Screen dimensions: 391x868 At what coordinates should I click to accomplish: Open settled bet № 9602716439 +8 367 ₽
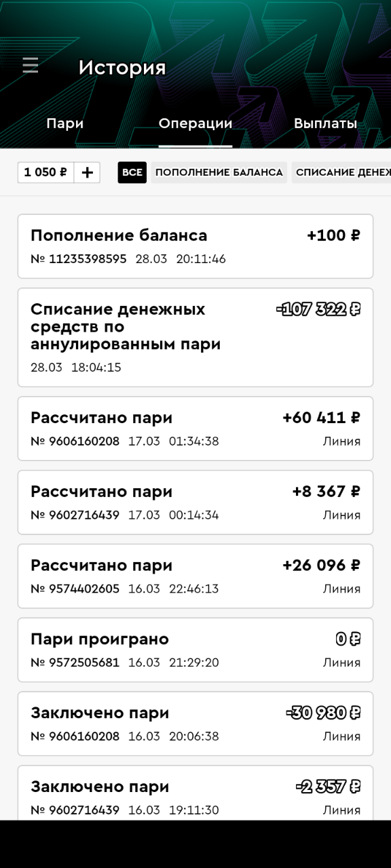[x=195, y=502]
